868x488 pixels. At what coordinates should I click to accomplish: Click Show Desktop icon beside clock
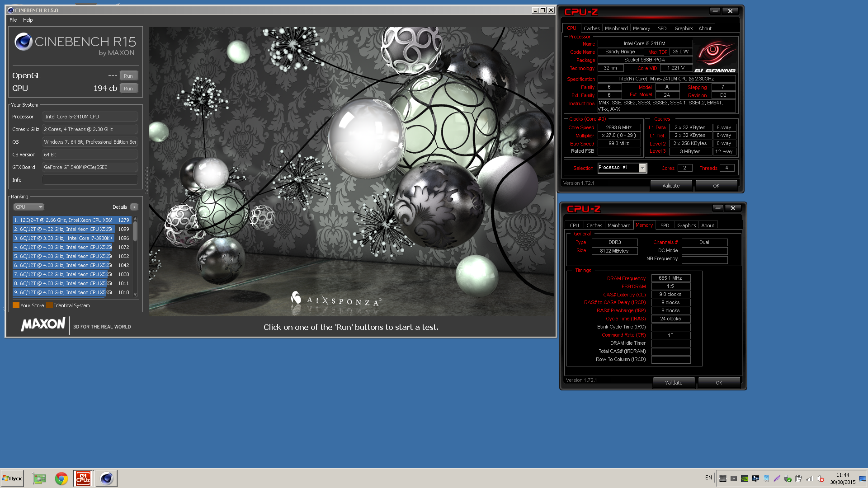pyautogui.click(x=862, y=479)
